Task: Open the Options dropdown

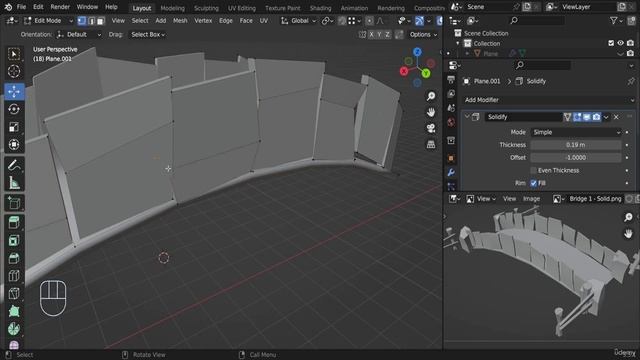Action: coord(423,35)
